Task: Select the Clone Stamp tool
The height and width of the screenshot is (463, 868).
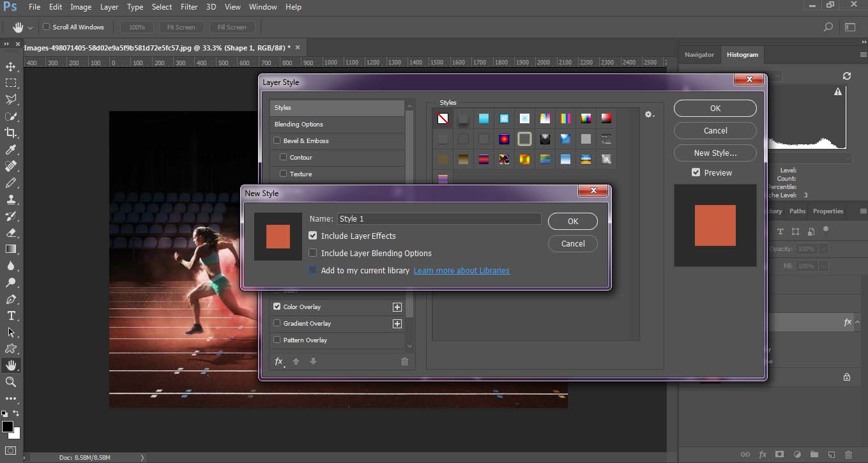Action: tap(11, 199)
